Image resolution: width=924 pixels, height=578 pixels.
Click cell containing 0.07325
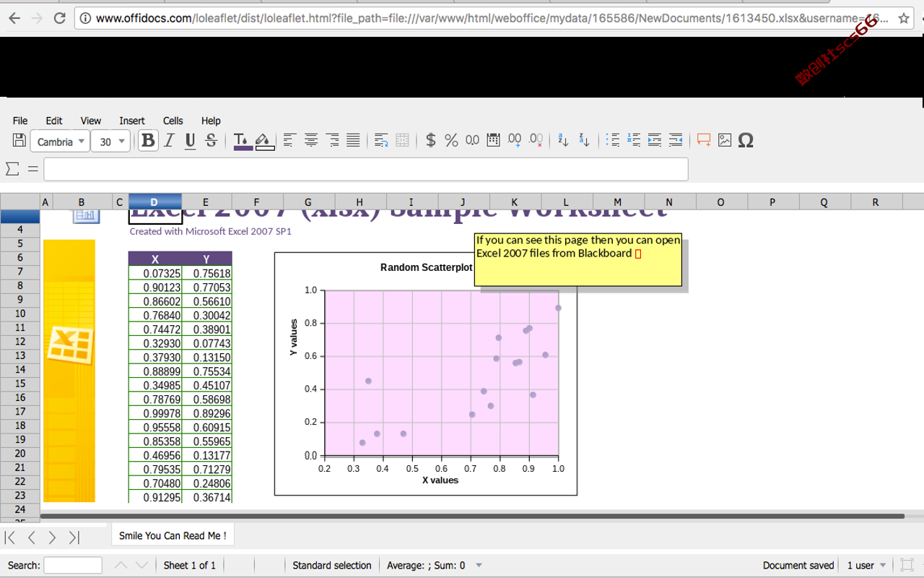[155, 273]
